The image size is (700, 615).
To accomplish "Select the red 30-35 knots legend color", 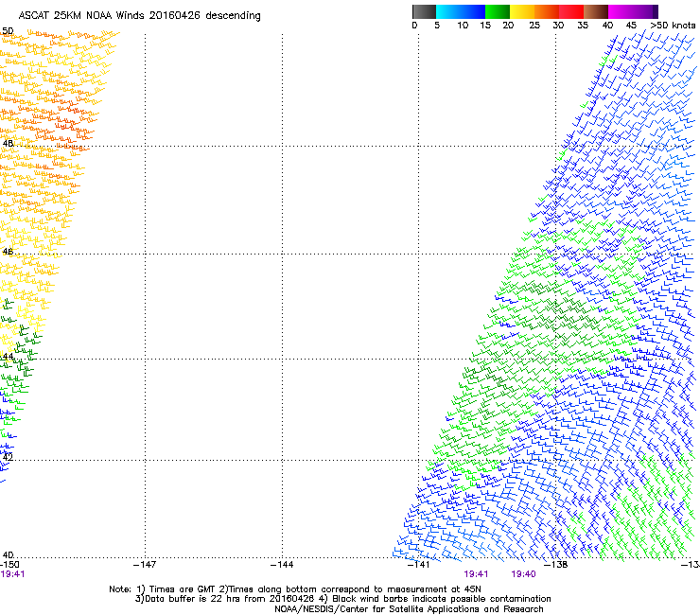I will pos(572,11).
